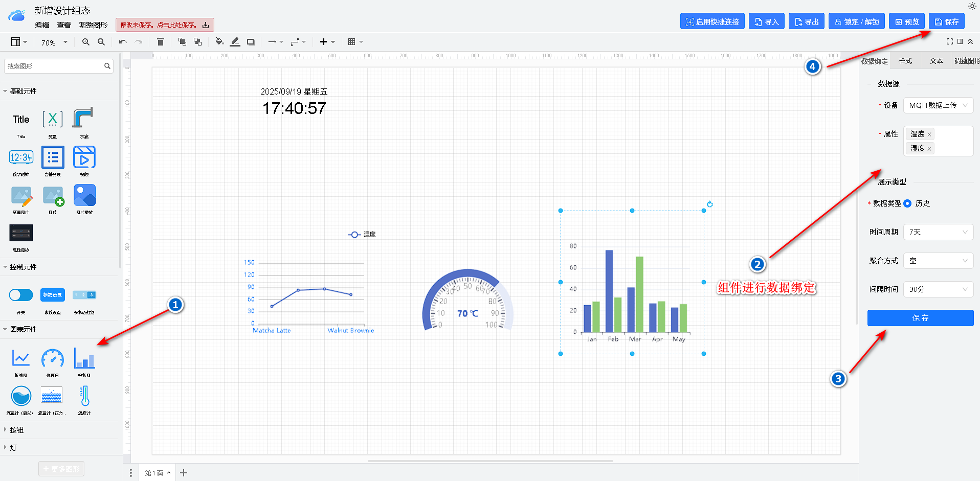Screen dimensions: 980x481
Task: Remove the 温度 attribute tag
Action: point(929,134)
